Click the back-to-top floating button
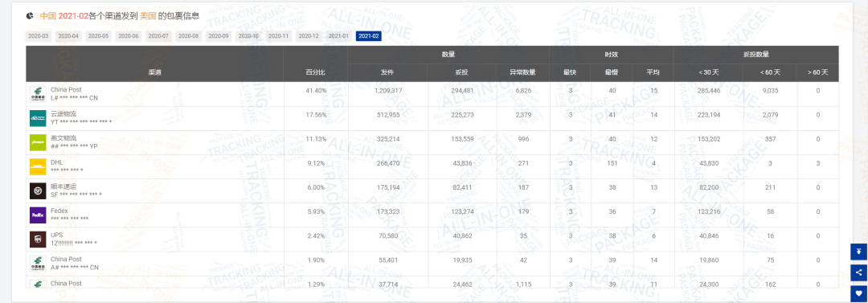 (858, 252)
